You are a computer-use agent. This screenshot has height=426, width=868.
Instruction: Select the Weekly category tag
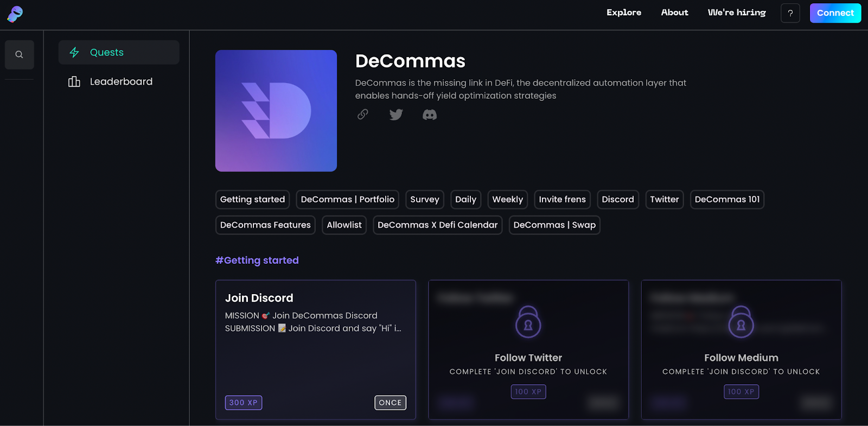coord(508,200)
